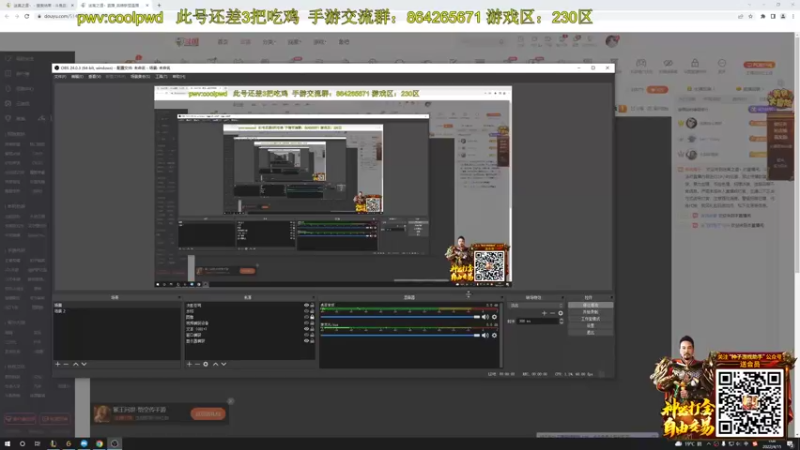Open the Edit menu in OBS
The image size is (800, 450).
77,77
